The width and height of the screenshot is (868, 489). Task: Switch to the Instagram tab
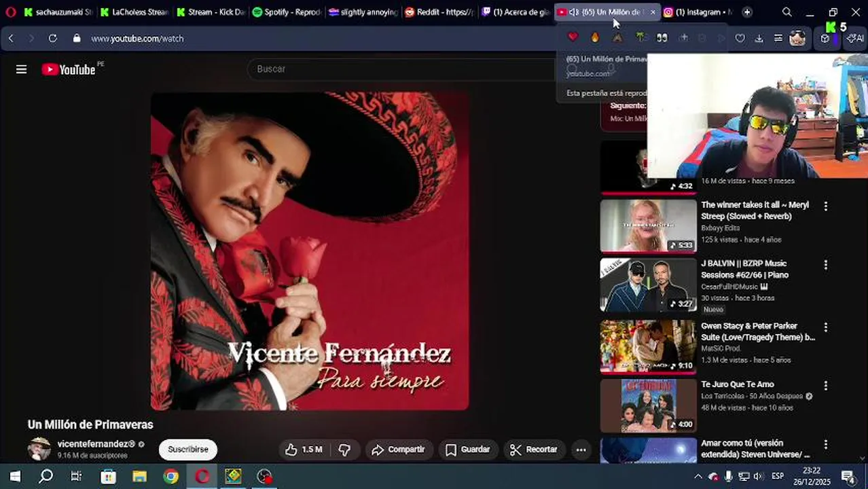coord(698,12)
